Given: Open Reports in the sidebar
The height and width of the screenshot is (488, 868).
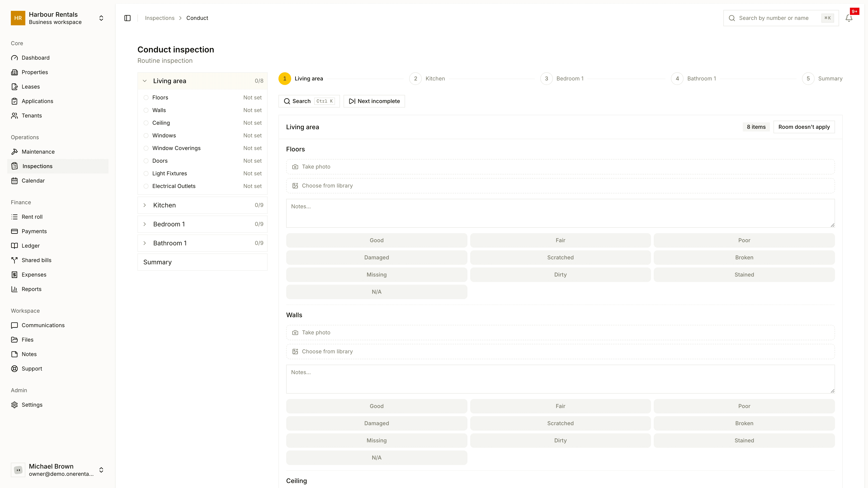Looking at the screenshot, I should click(x=58, y=289).
